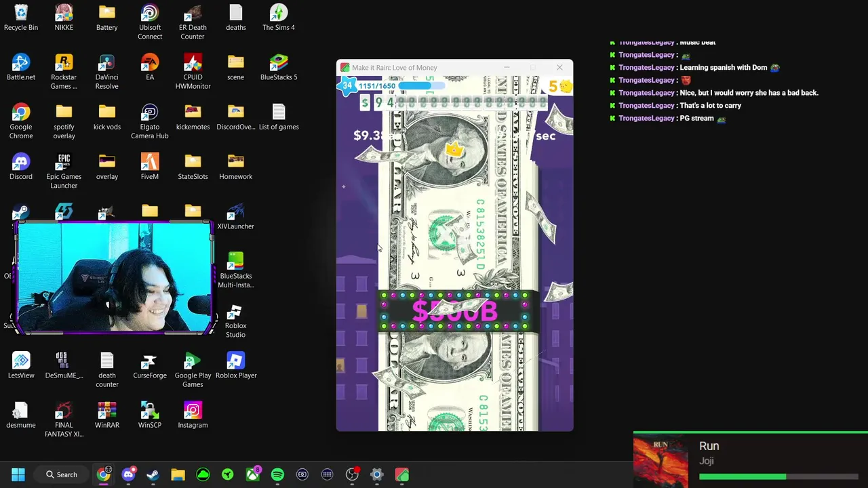
Task: Launch Roblox Player desktop shortcut
Action: [x=236, y=366]
